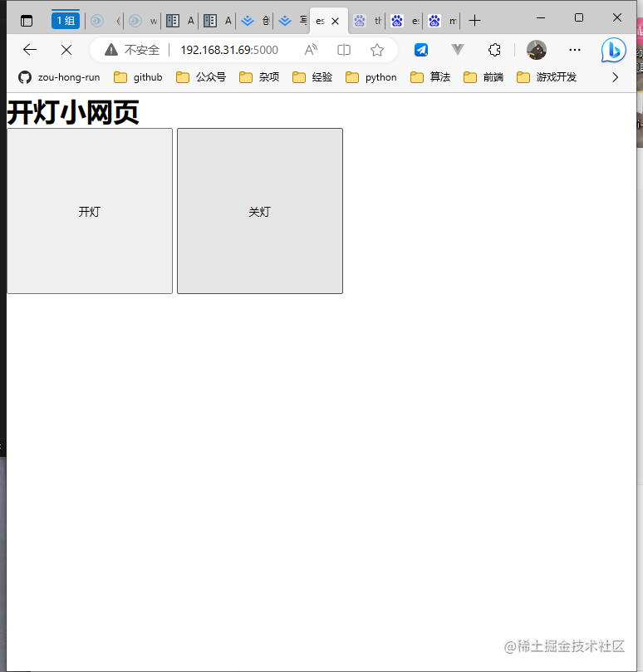View the 不安全 site security warning

[x=132, y=50]
